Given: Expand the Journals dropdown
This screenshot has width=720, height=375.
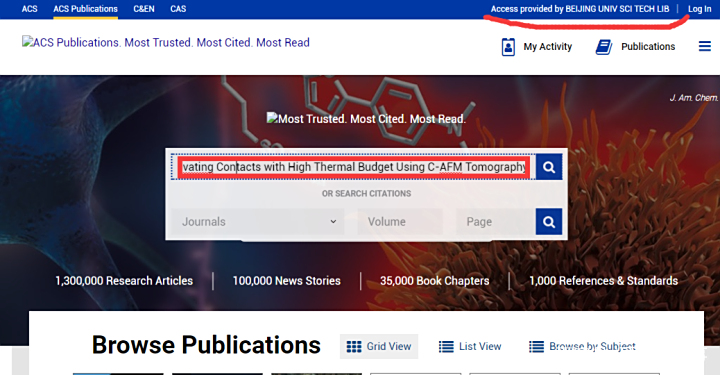Looking at the screenshot, I should click(x=258, y=222).
